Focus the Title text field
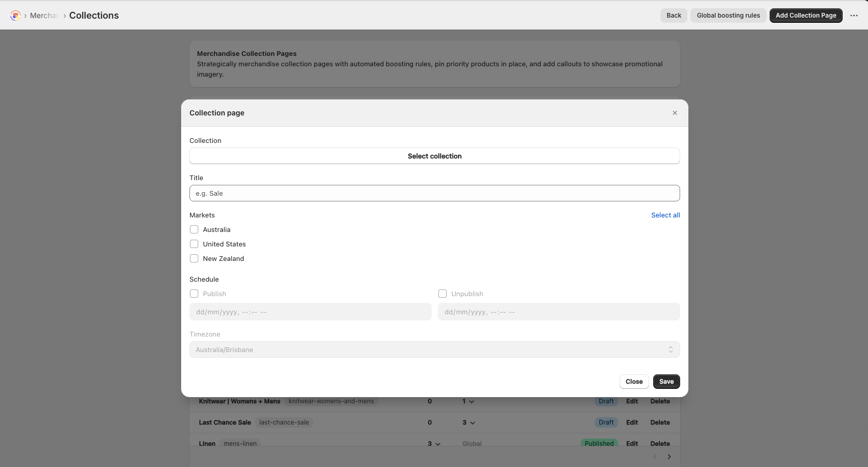This screenshot has width=868, height=467. click(434, 193)
